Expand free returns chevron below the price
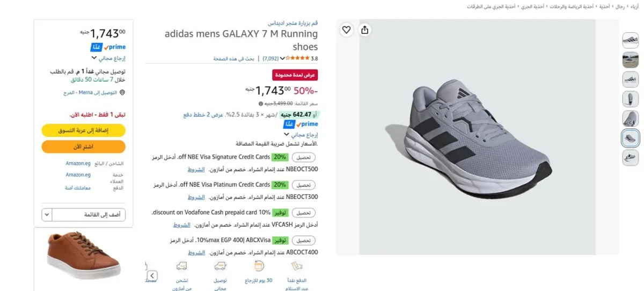Viewport: 644px width, 291px height. (286, 135)
